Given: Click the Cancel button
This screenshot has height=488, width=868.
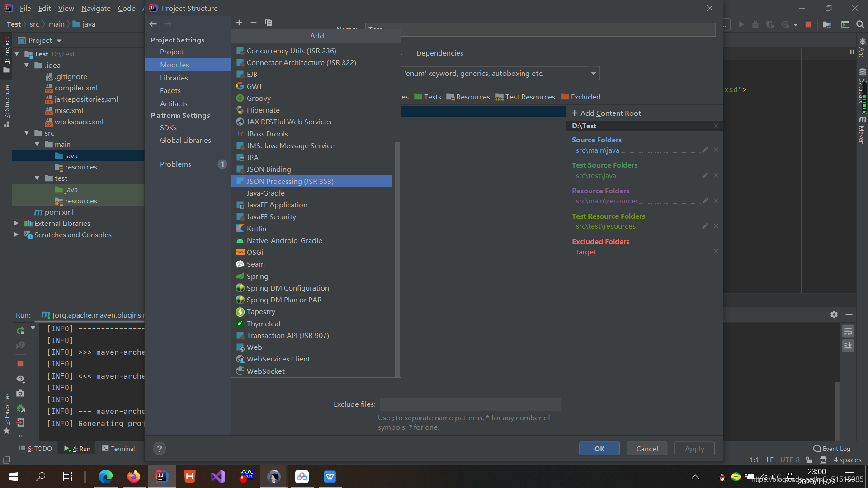Looking at the screenshot, I should coord(647,449).
